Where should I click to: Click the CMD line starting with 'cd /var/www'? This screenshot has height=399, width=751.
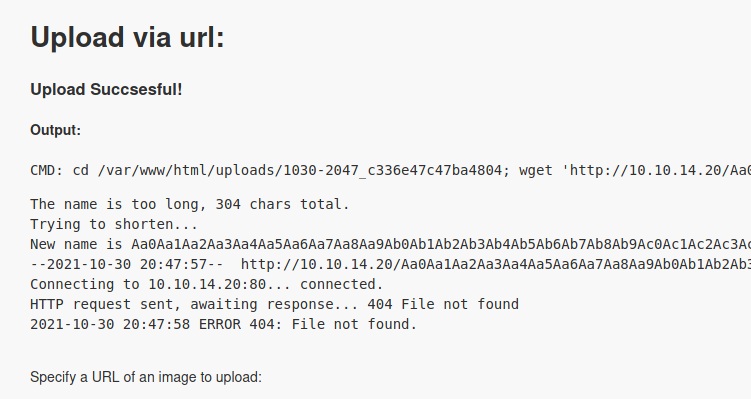tap(390, 170)
